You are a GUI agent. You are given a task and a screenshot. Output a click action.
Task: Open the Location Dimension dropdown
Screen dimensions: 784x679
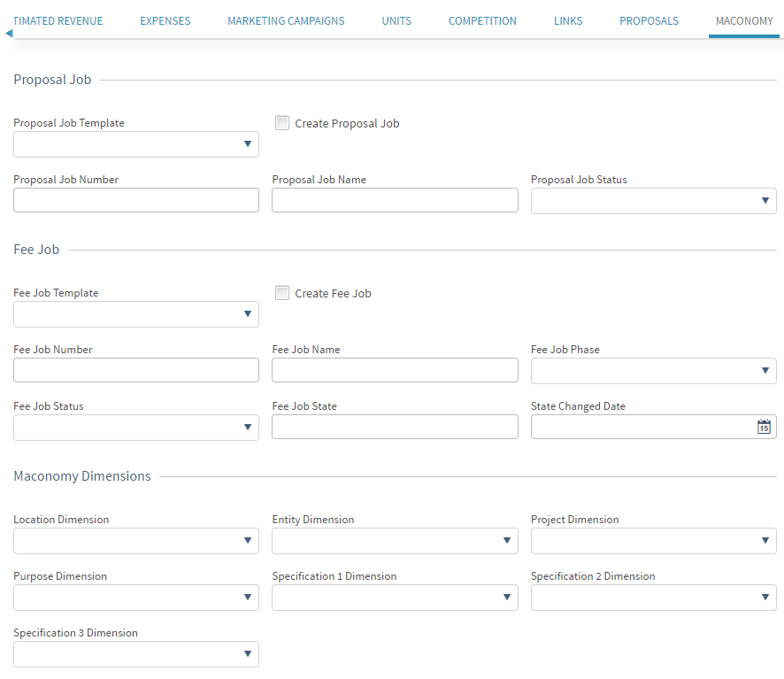click(x=136, y=541)
